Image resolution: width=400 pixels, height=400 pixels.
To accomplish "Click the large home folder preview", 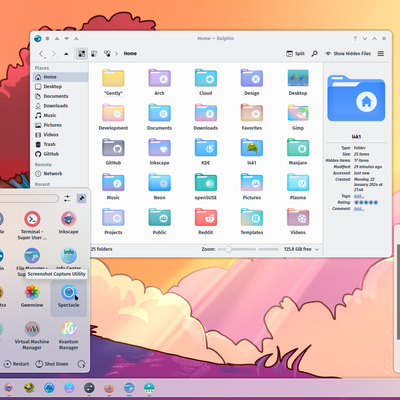I will point(356,99).
